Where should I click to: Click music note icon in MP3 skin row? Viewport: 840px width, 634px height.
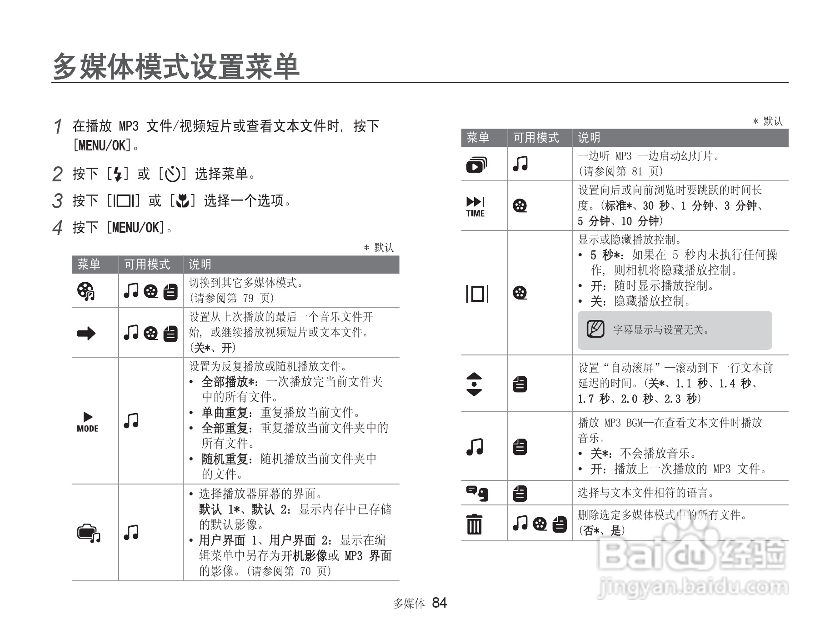coord(131,532)
